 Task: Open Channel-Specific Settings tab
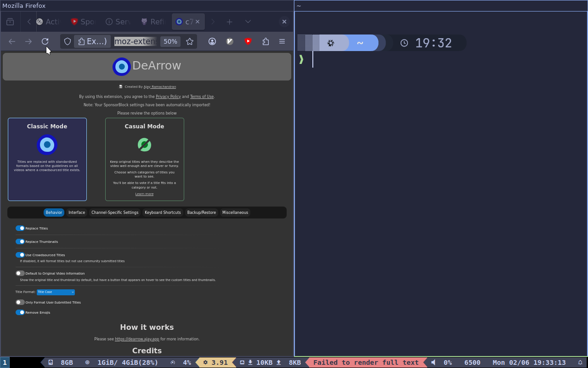pyautogui.click(x=115, y=213)
